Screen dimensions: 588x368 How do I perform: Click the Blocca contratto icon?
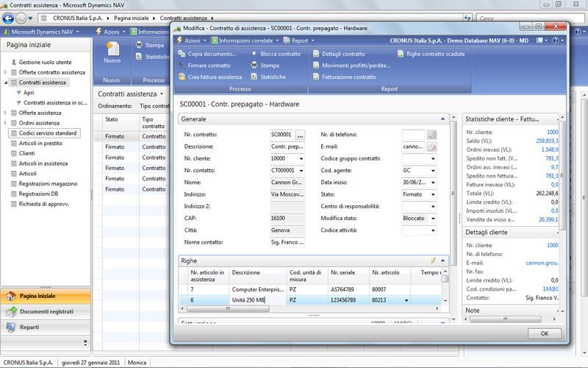[x=254, y=54]
